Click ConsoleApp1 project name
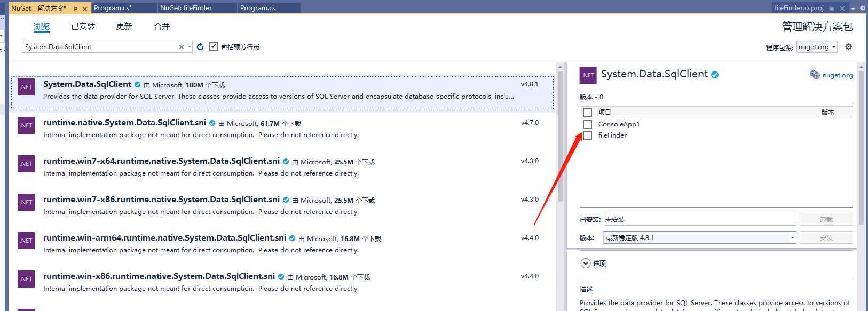The width and height of the screenshot is (868, 311). coord(619,124)
